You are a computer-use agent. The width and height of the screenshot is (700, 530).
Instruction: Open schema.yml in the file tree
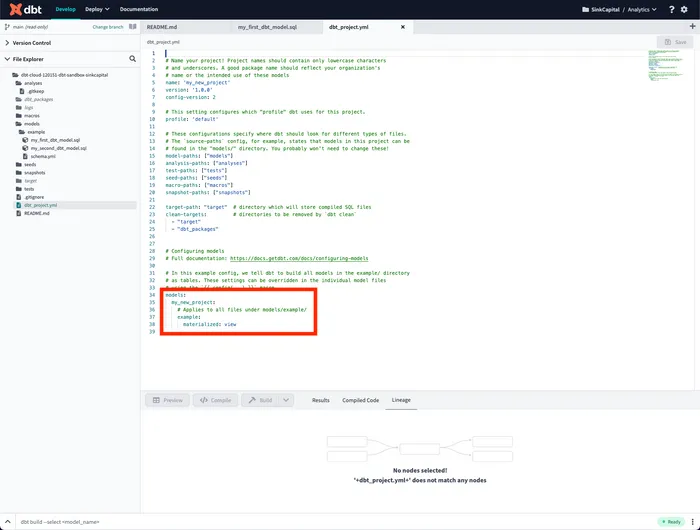click(x=39, y=156)
